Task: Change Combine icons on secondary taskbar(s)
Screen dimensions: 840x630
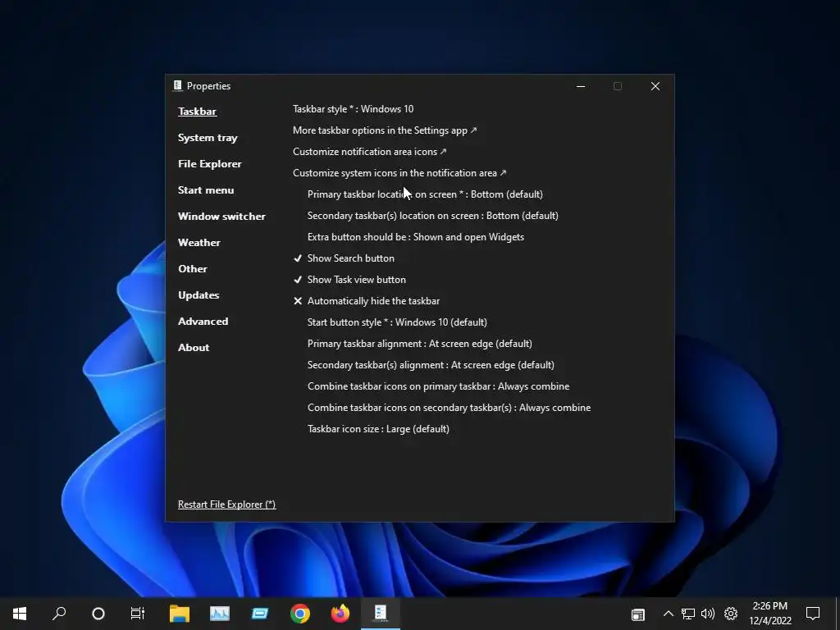Action: click(449, 408)
